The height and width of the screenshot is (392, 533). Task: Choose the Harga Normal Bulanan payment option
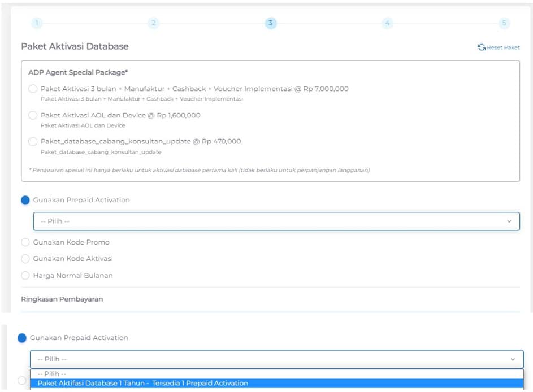[x=25, y=275]
